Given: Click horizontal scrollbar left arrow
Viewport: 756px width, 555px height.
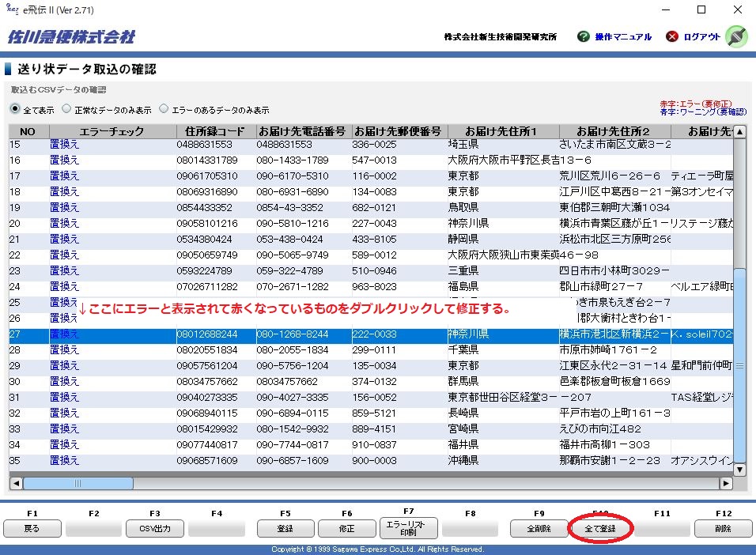Looking at the screenshot, I should click(15, 483).
